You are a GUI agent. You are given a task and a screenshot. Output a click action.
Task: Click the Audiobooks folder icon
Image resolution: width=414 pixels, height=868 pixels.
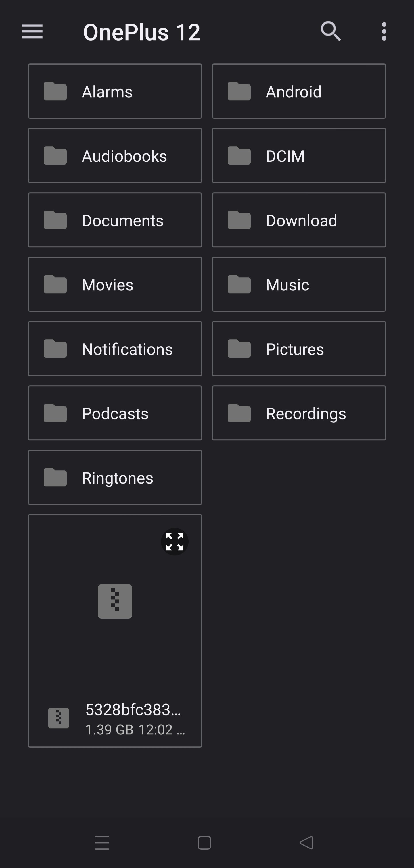(x=55, y=156)
